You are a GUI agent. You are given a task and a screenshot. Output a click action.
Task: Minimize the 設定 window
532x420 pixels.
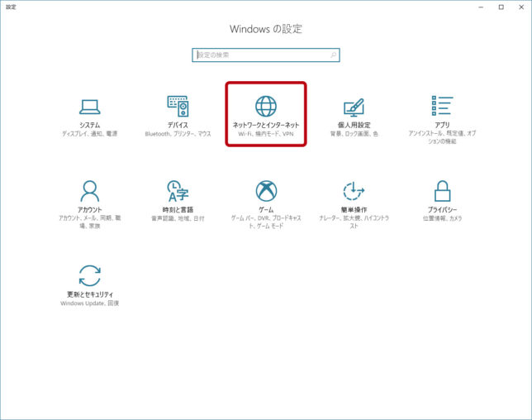click(x=481, y=7)
